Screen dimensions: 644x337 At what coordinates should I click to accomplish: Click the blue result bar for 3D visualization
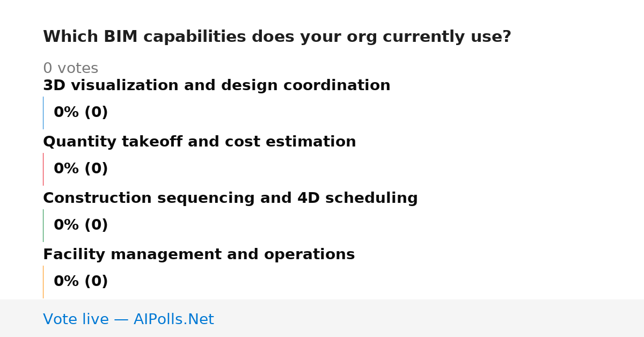click(43, 113)
